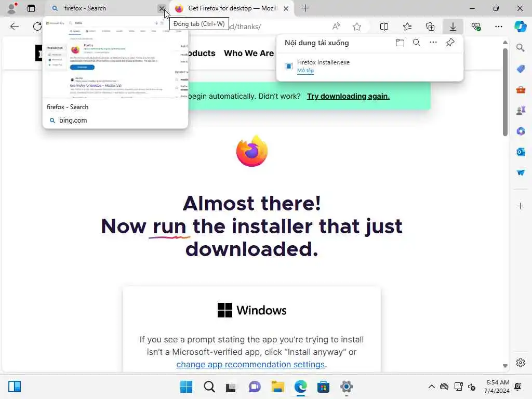Add page to favorites star icon
The width and height of the screenshot is (532, 399).
(356, 26)
